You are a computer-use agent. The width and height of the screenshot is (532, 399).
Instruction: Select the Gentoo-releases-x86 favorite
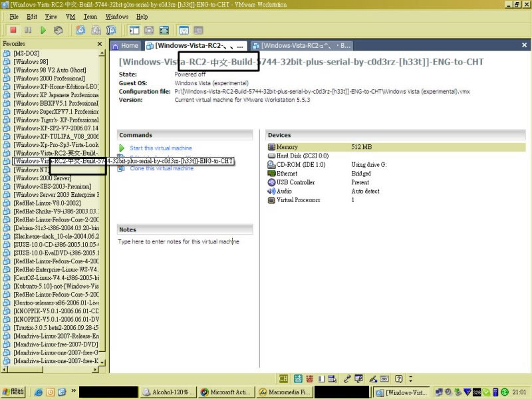pos(56,303)
